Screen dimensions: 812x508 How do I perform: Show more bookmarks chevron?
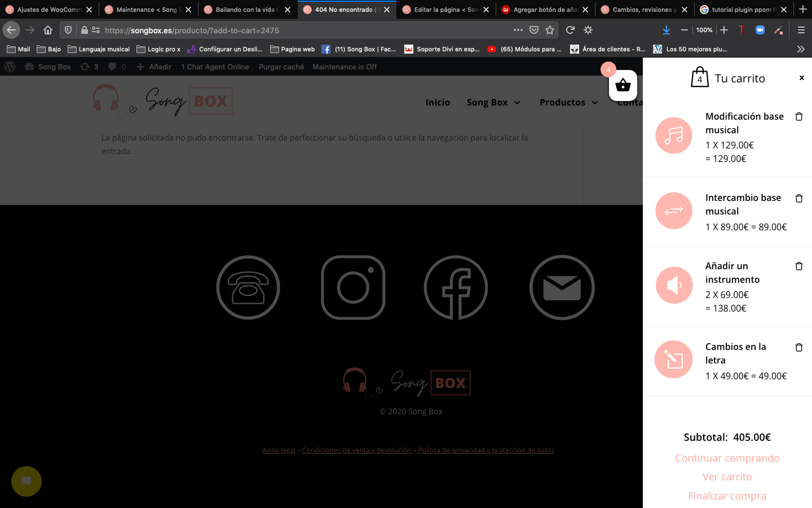point(801,49)
